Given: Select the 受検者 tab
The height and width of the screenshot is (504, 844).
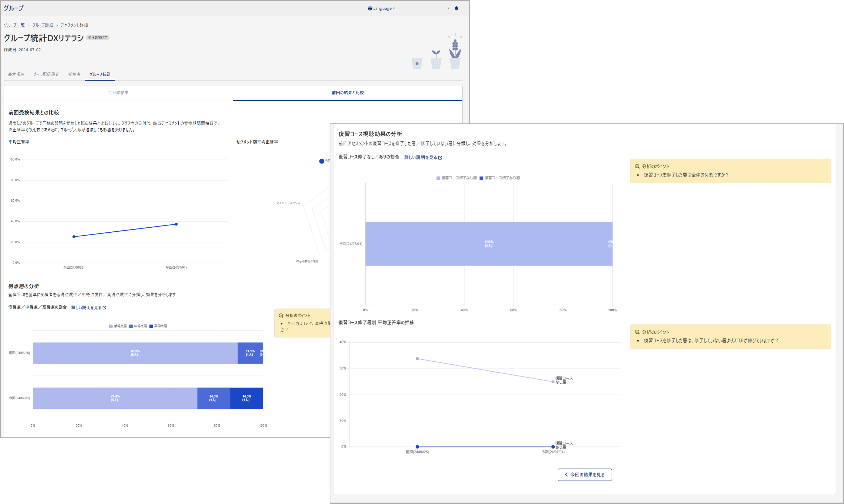Looking at the screenshot, I should point(74,74).
